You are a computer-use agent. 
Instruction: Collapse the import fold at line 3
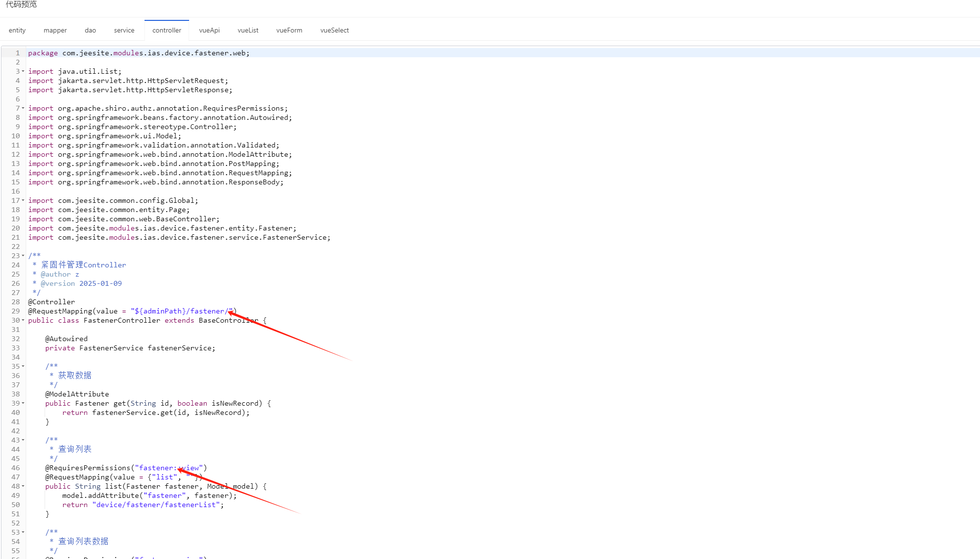23,71
